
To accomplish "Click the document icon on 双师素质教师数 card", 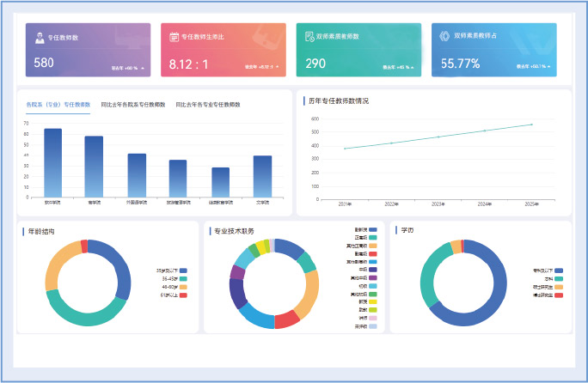I will tap(309, 37).
